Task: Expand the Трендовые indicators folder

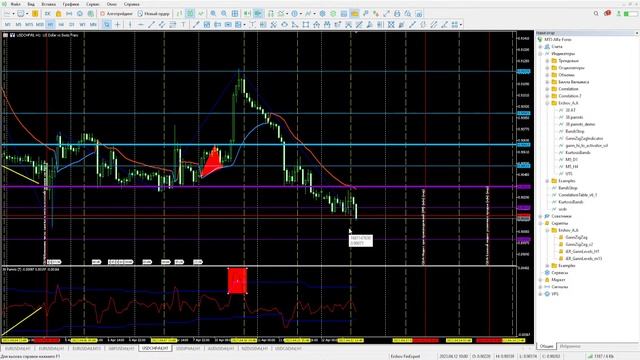Action: tap(547, 60)
